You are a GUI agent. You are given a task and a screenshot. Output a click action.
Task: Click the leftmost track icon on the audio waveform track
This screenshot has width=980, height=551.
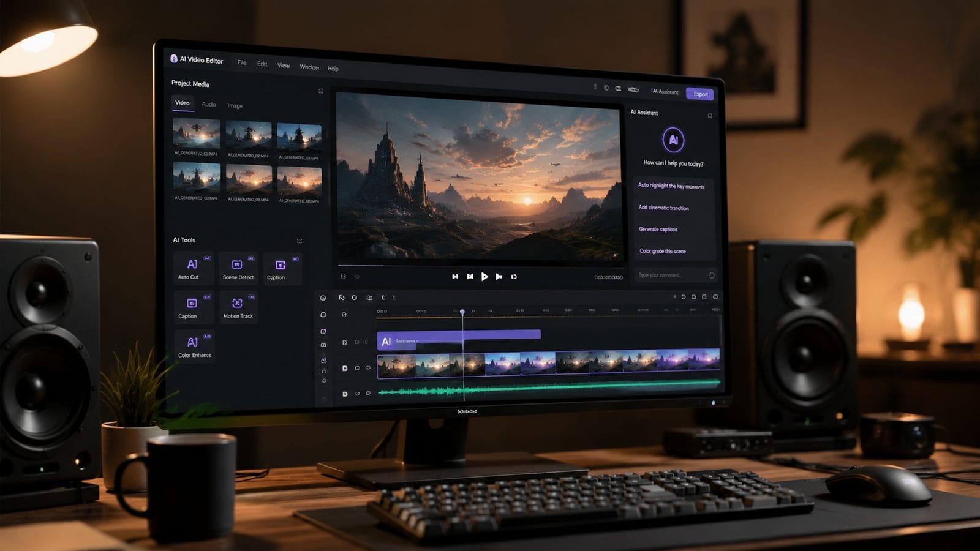click(345, 394)
